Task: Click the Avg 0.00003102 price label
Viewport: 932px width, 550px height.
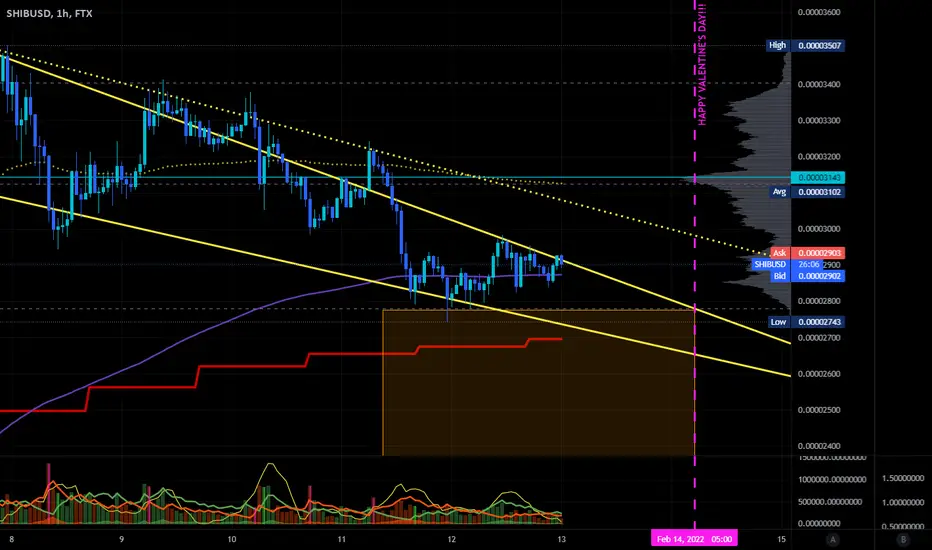Action: [x=807, y=192]
